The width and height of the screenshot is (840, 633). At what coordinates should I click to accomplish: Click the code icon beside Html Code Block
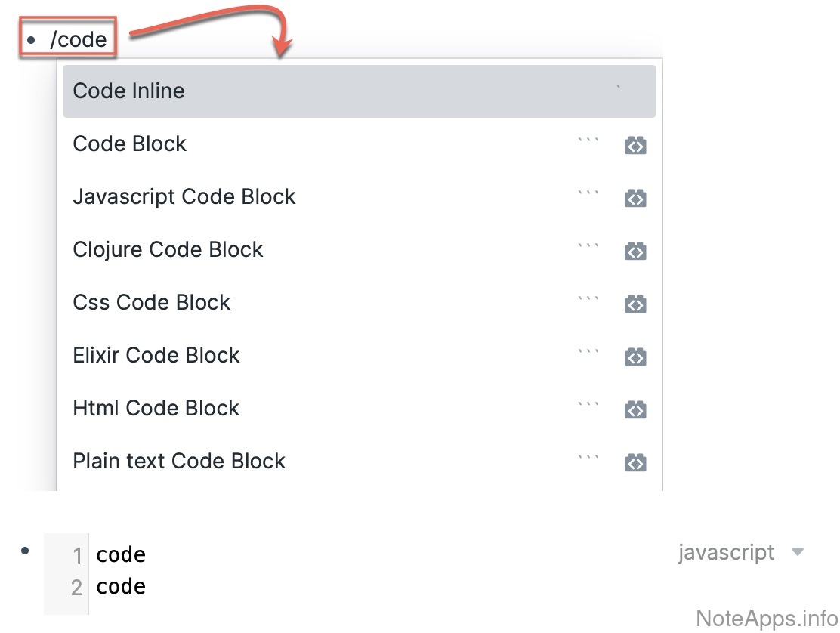(635, 410)
